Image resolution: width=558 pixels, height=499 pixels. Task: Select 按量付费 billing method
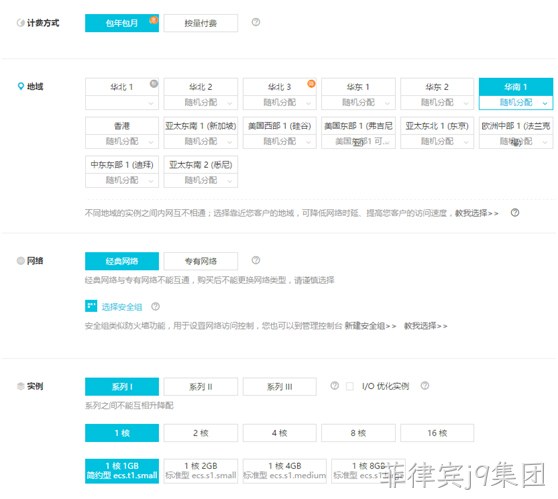pos(201,23)
